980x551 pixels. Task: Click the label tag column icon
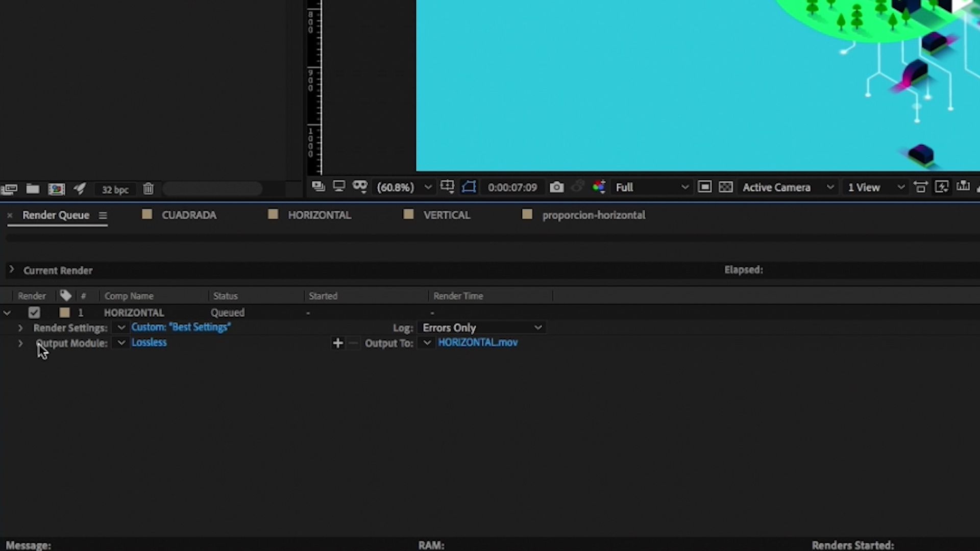(x=65, y=295)
